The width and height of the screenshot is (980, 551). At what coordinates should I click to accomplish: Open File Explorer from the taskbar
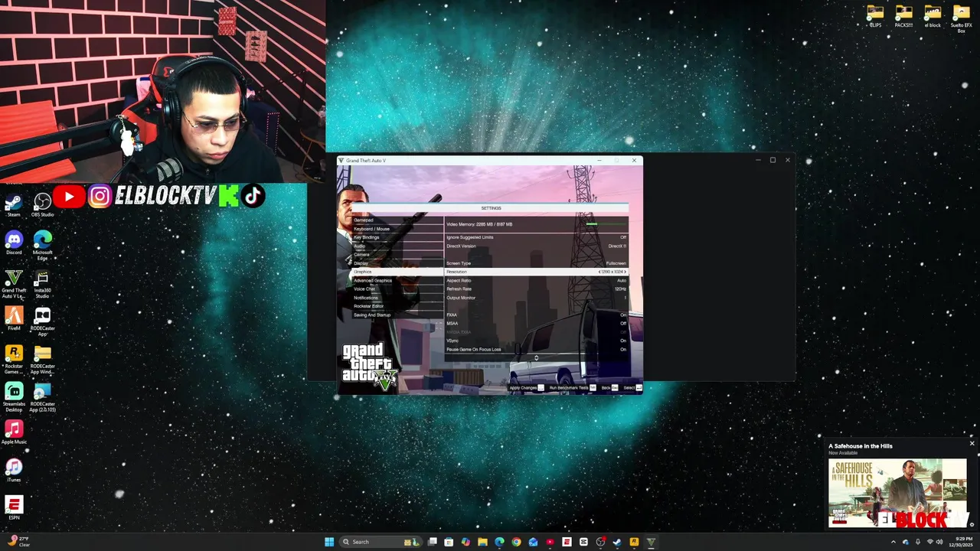click(482, 542)
